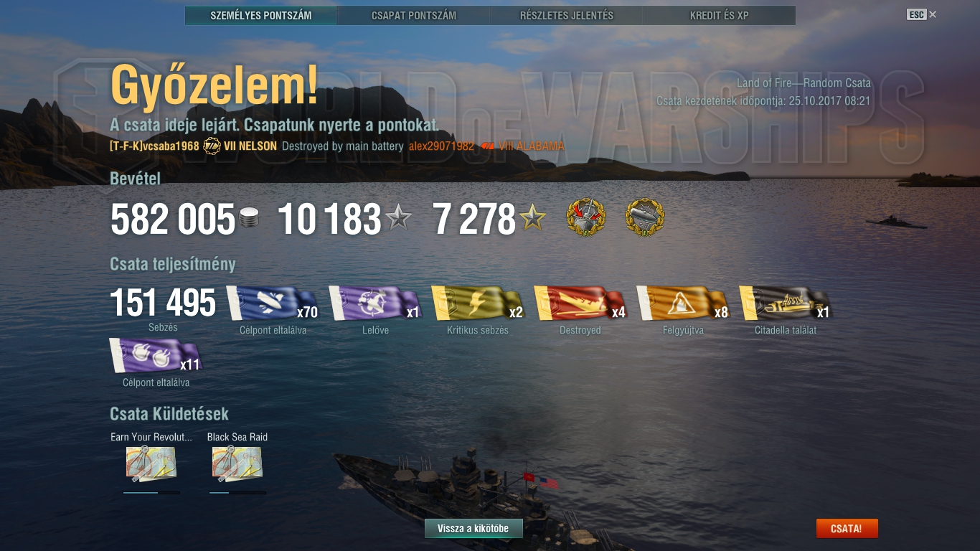
Task: Click the Citadella találat ribbon
Action: point(786,303)
